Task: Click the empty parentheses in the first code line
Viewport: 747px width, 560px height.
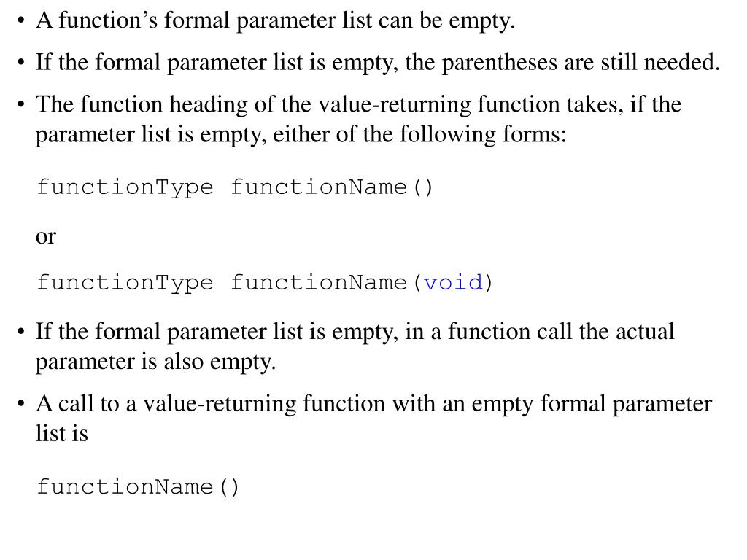Action: coord(422,187)
